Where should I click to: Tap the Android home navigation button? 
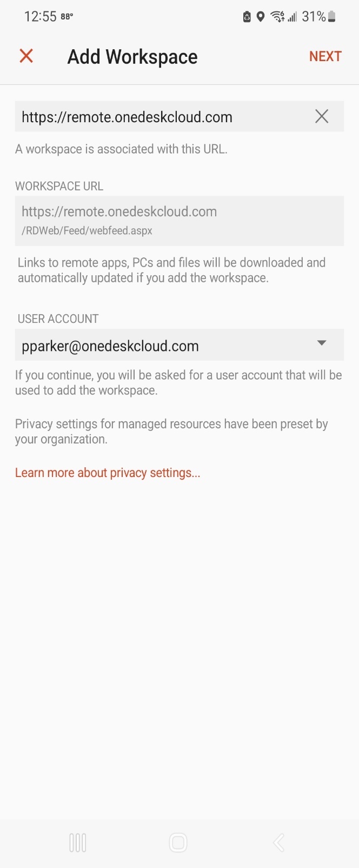(178, 843)
